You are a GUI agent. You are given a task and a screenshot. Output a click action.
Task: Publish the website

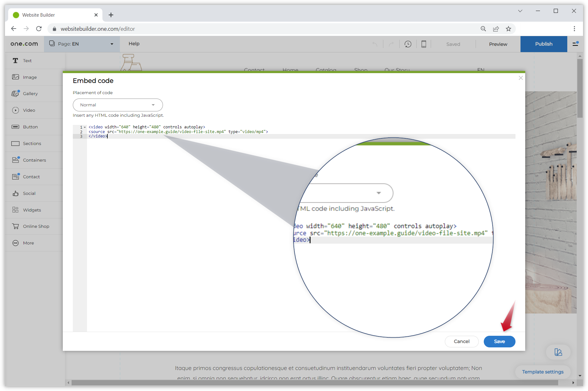[x=543, y=44]
